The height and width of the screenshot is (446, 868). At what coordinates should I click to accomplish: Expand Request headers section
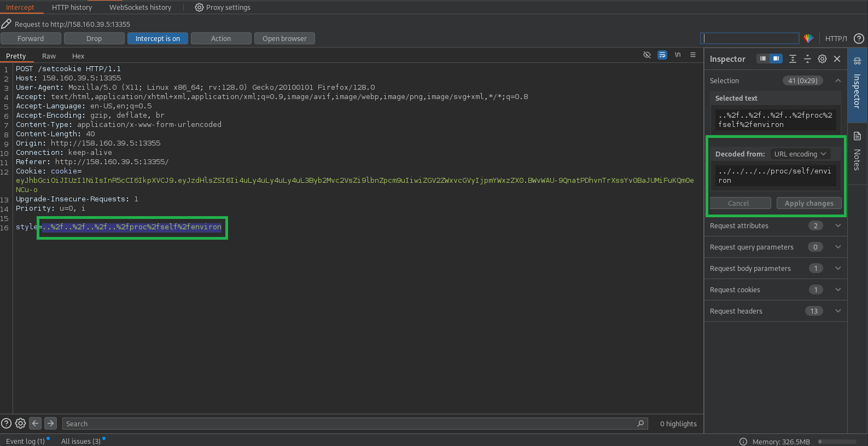[838, 311]
